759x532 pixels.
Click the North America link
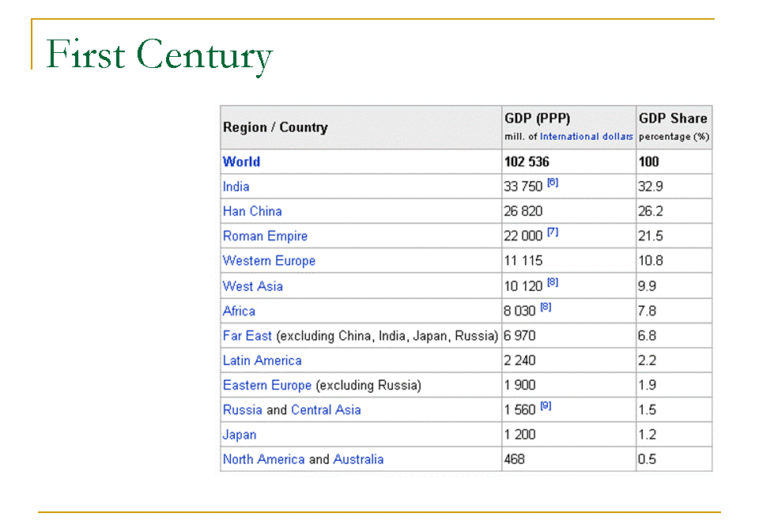(263, 459)
